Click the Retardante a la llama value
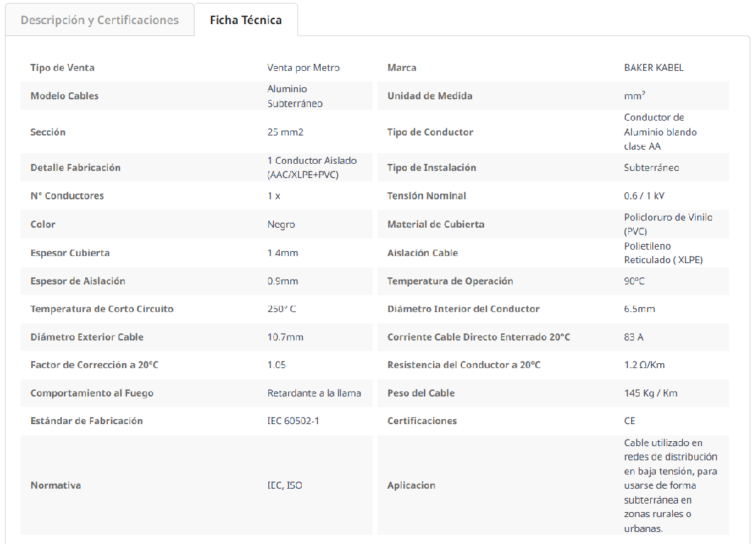The width and height of the screenshot is (756, 544). pos(314,394)
